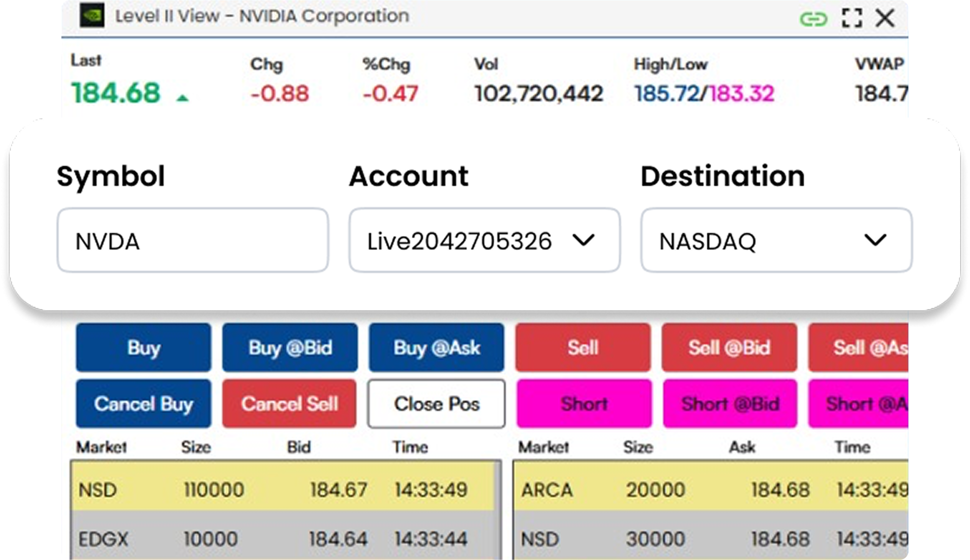Click the Short @Bid button
The image size is (970, 560).
tap(729, 404)
